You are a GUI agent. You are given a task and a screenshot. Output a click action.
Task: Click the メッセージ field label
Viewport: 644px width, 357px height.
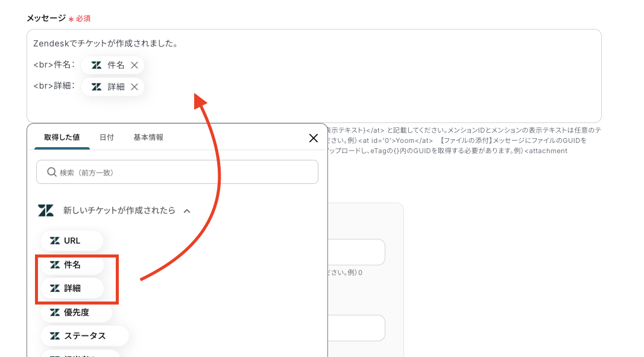[x=46, y=18]
